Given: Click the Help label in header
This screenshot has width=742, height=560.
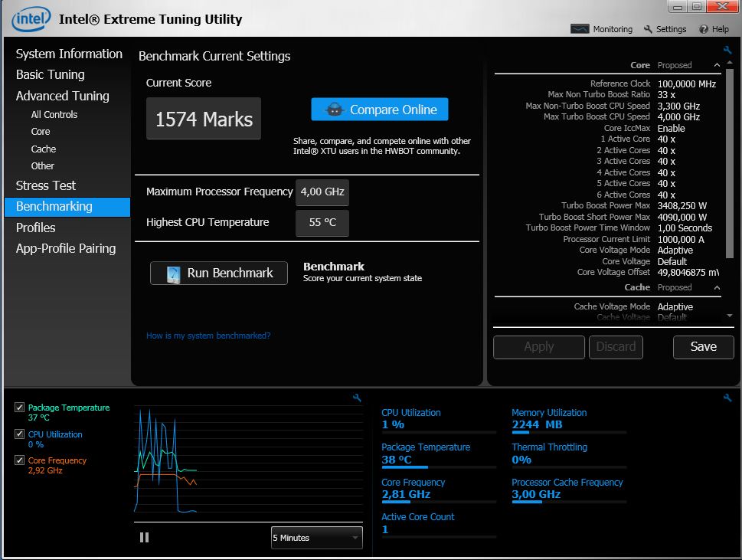Looking at the screenshot, I should (721, 29).
